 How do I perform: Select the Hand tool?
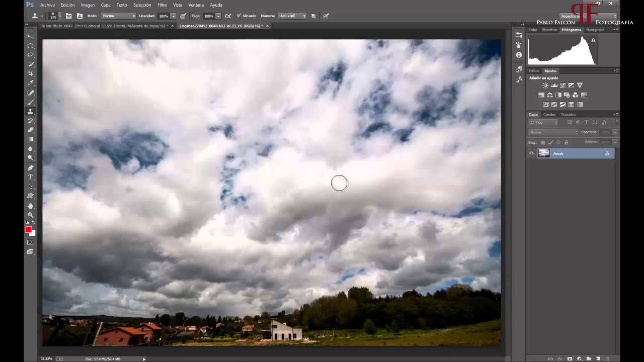pyautogui.click(x=31, y=206)
